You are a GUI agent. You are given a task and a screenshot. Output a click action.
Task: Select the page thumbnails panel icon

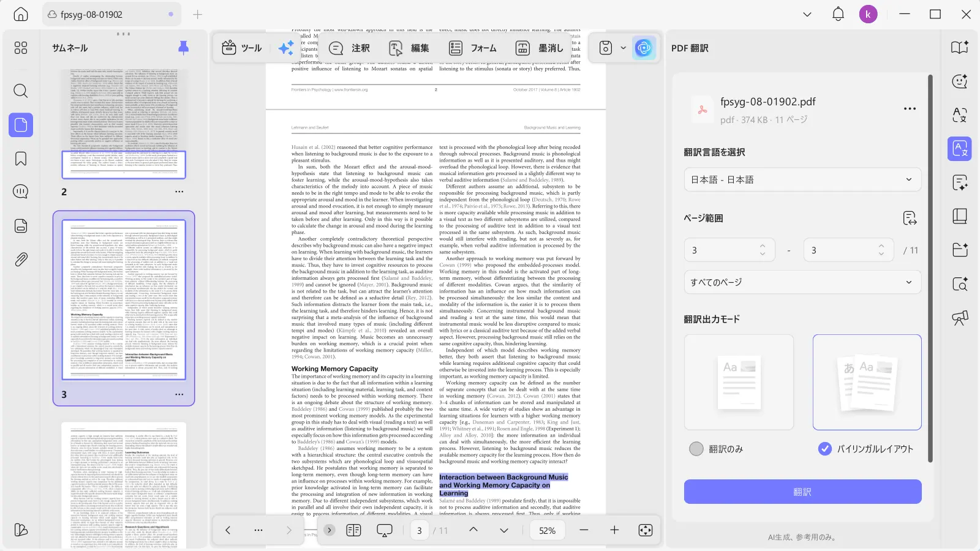point(21,125)
